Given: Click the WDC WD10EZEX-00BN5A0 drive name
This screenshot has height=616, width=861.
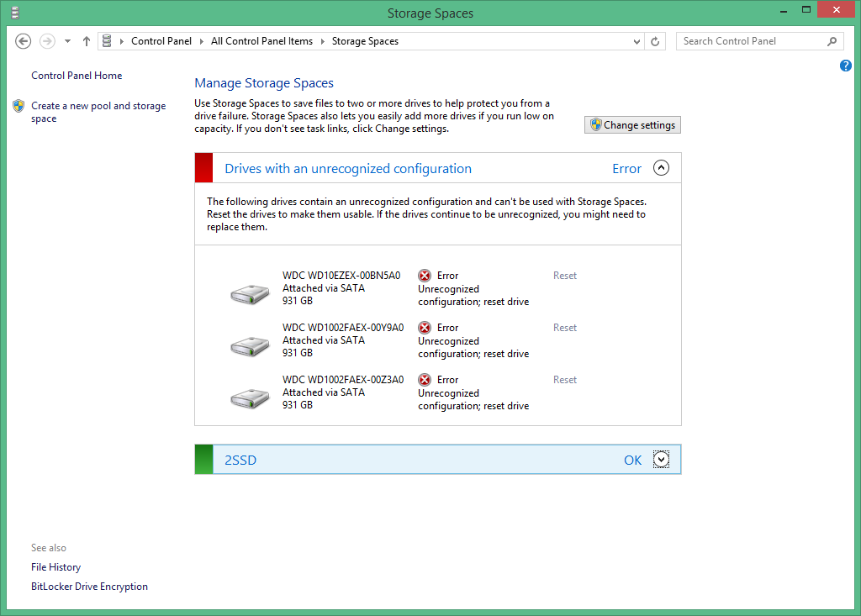Looking at the screenshot, I should click(x=341, y=276).
